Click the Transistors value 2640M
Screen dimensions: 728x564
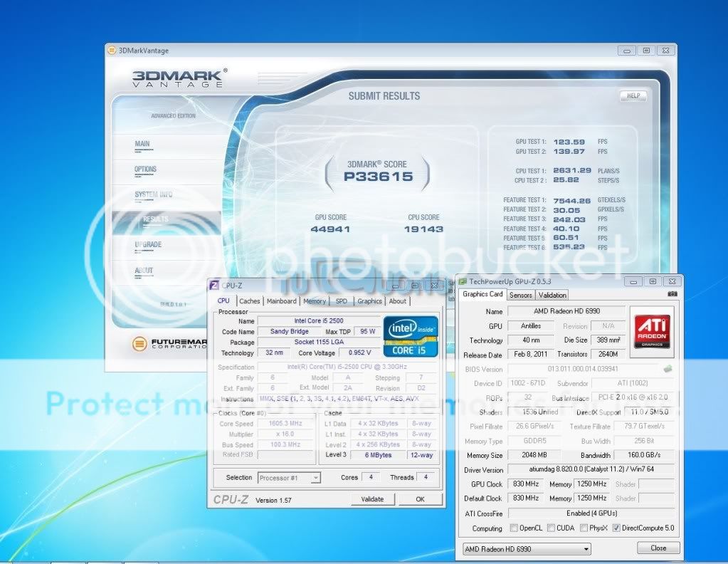[x=608, y=354]
